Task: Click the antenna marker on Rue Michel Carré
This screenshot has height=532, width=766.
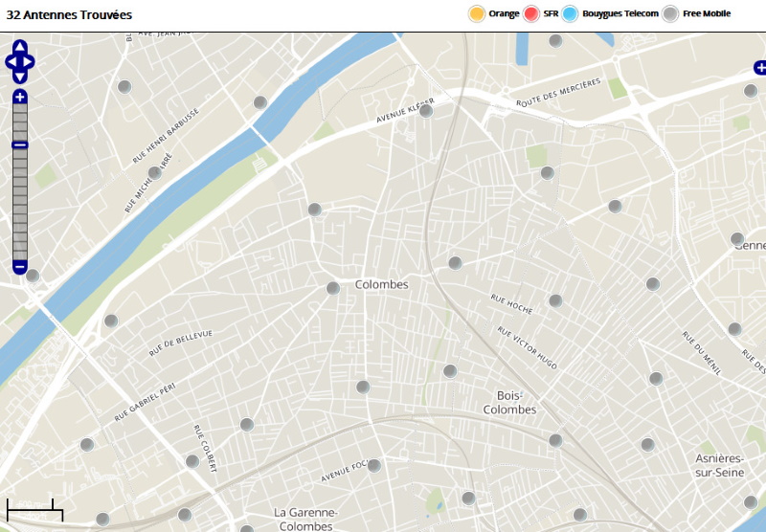Action: point(154,173)
